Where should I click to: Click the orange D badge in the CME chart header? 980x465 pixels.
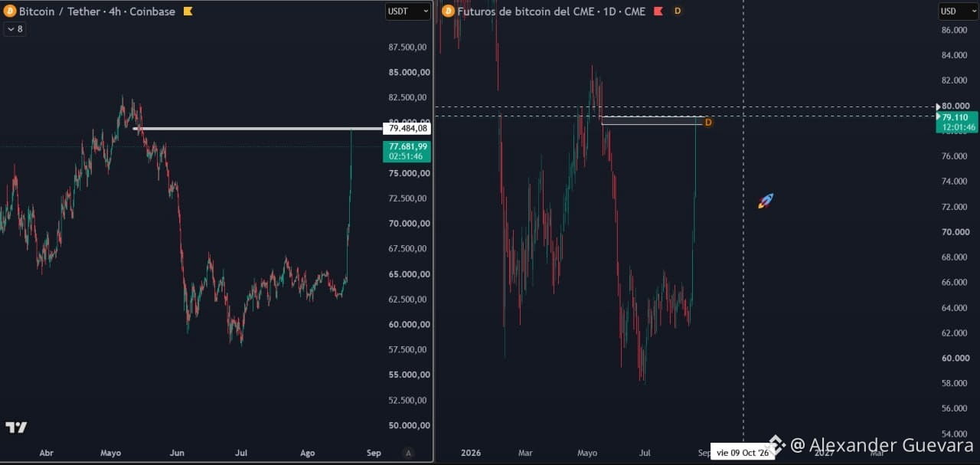pyautogui.click(x=678, y=11)
